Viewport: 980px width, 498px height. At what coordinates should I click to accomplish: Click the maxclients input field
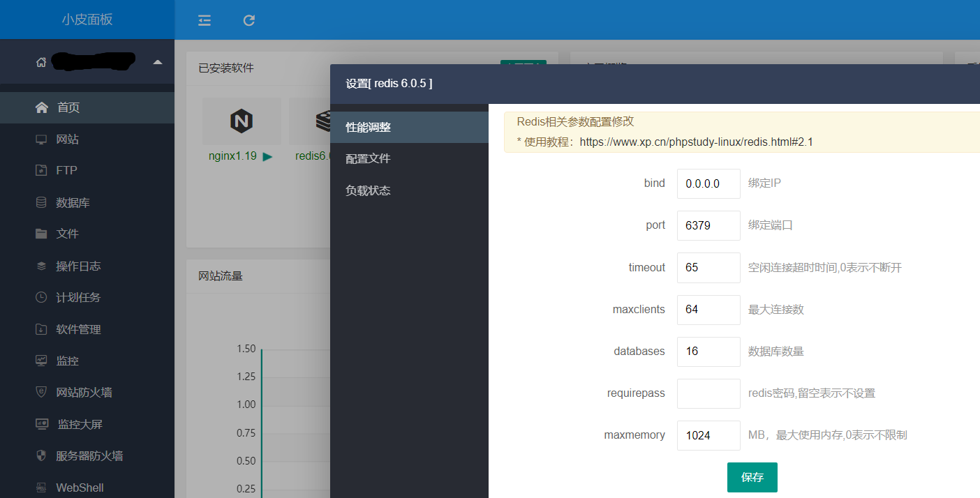[x=708, y=309]
